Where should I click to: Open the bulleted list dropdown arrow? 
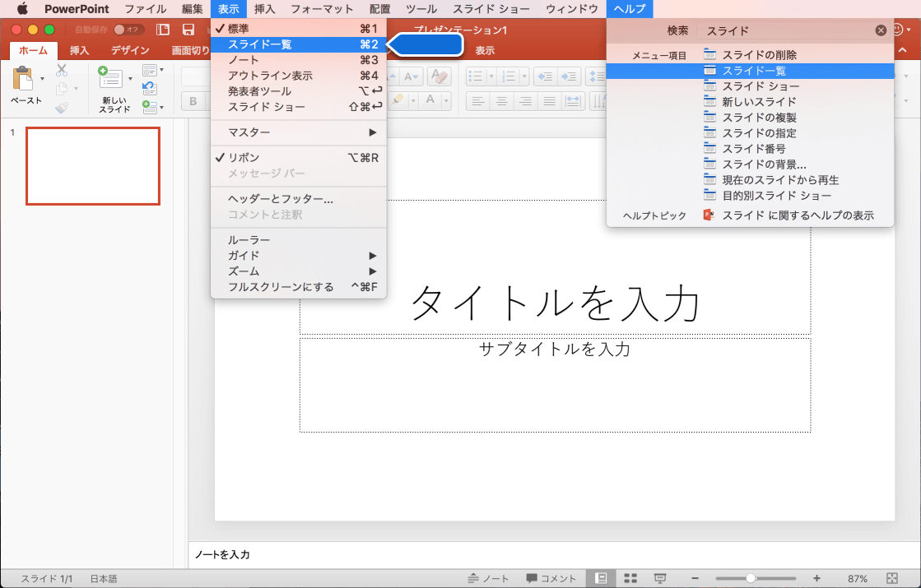(491, 76)
